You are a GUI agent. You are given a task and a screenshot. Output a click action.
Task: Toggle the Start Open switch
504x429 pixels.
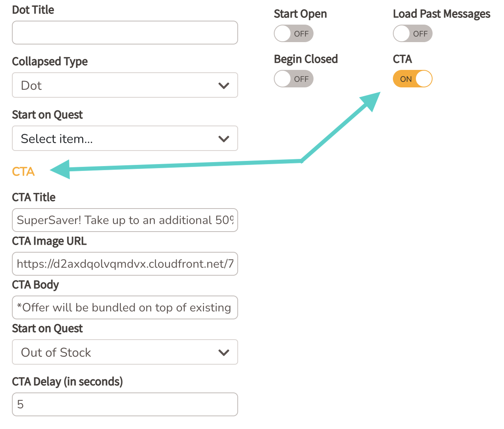294,34
